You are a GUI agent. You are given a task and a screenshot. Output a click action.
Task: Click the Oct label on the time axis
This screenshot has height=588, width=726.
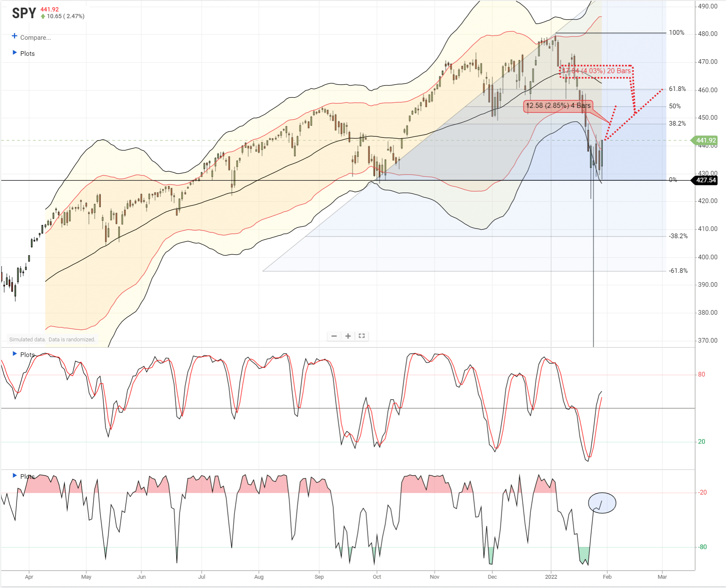pyautogui.click(x=377, y=577)
